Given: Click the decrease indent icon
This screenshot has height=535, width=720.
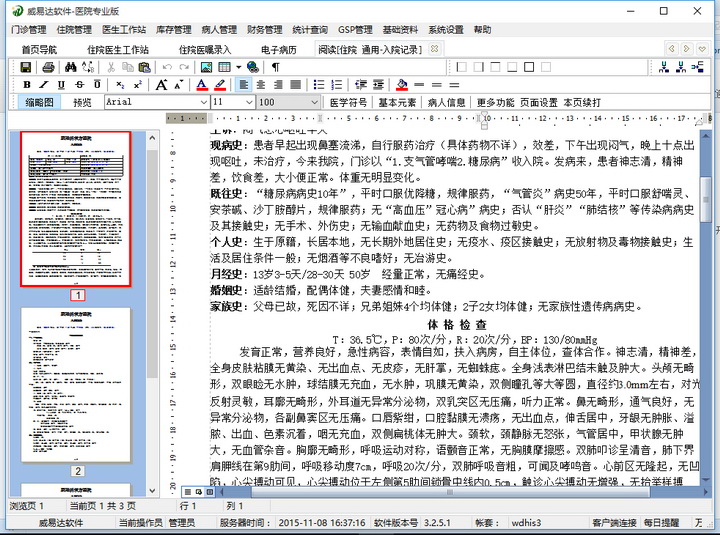Looking at the screenshot, I should coord(360,85).
